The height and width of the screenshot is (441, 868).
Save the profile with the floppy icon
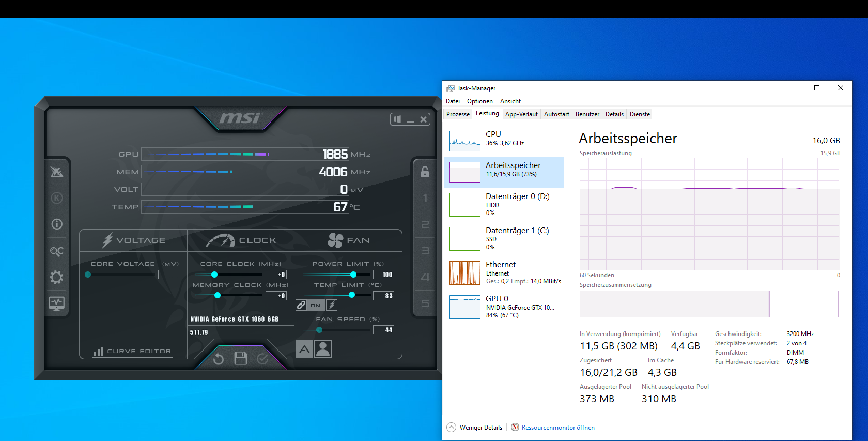241,358
